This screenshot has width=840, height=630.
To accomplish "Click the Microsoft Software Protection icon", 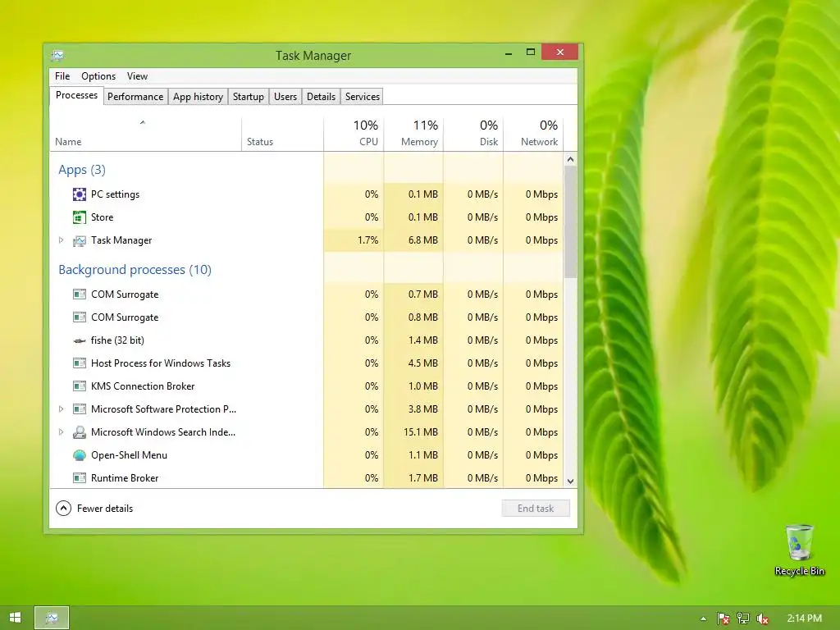I will [x=80, y=409].
